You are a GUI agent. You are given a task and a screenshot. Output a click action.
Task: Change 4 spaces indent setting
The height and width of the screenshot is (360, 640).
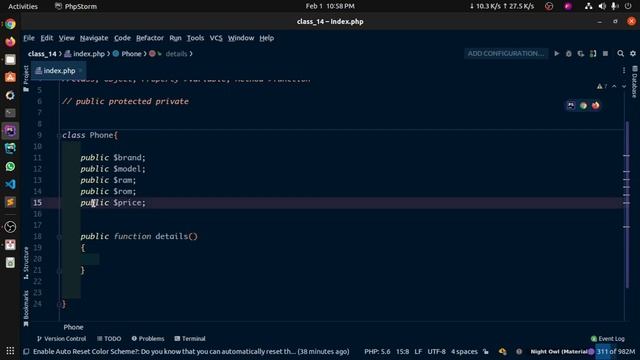pos(464,351)
